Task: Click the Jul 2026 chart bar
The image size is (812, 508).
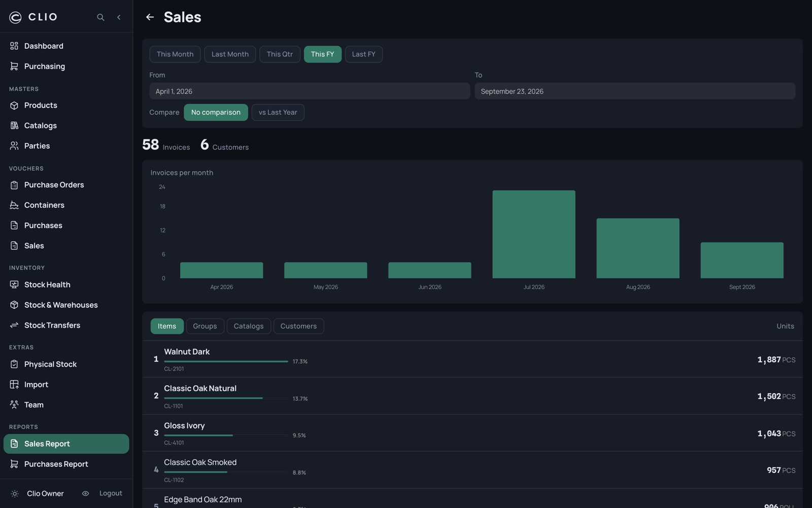Action: [534, 234]
